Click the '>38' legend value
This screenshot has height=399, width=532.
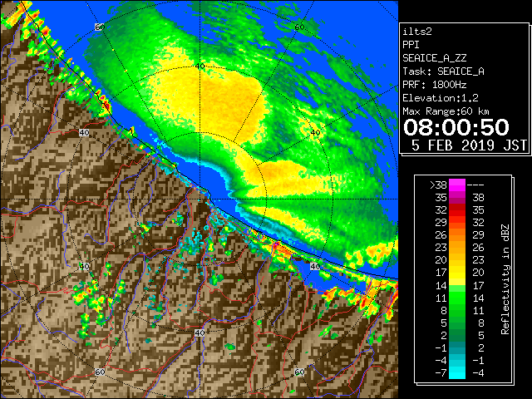(x=438, y=185)
